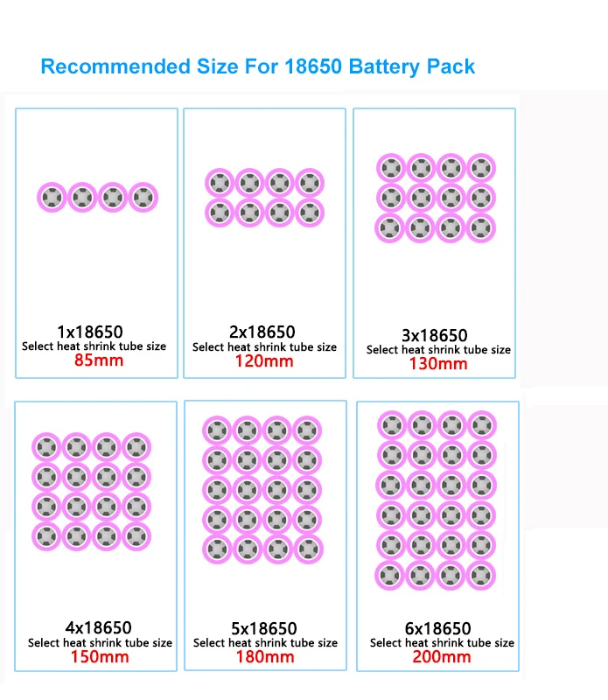
Task: Click the Recommended Size For 18650 Battery Pack heading
Action: (257, 67)
